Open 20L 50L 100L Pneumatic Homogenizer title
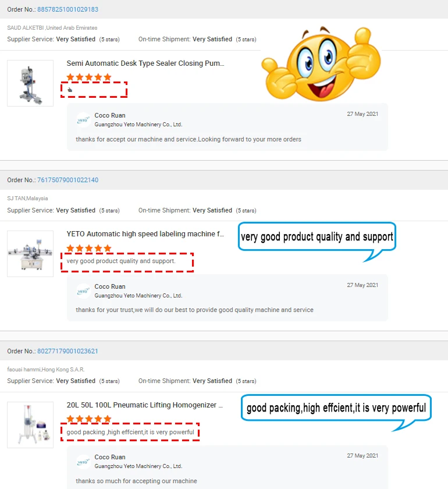 145,405
